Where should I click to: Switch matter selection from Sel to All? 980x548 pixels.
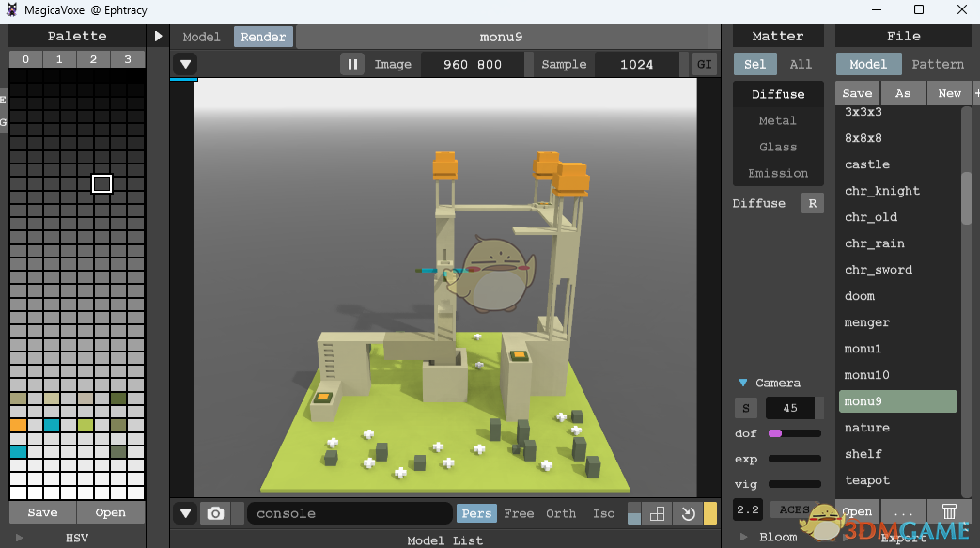click(801, 64)
